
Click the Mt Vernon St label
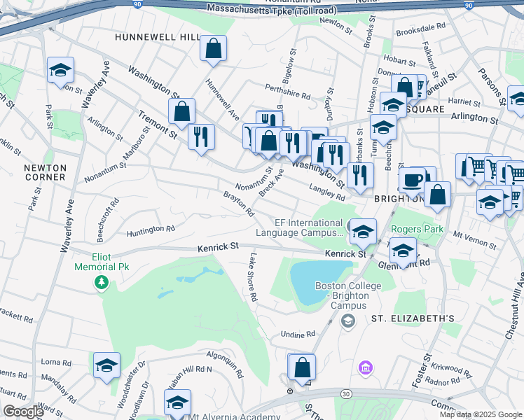click(x=475, y=240)
